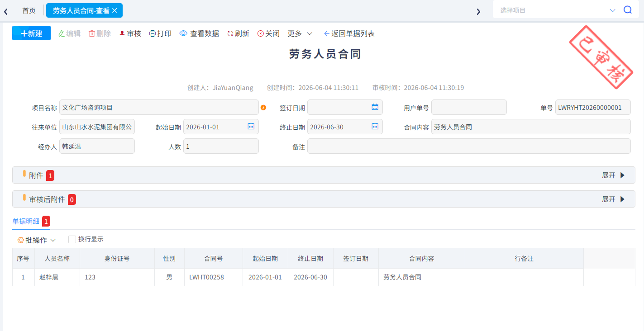
Task: Click table cell 赵梓晨
Action: (57, 277)
